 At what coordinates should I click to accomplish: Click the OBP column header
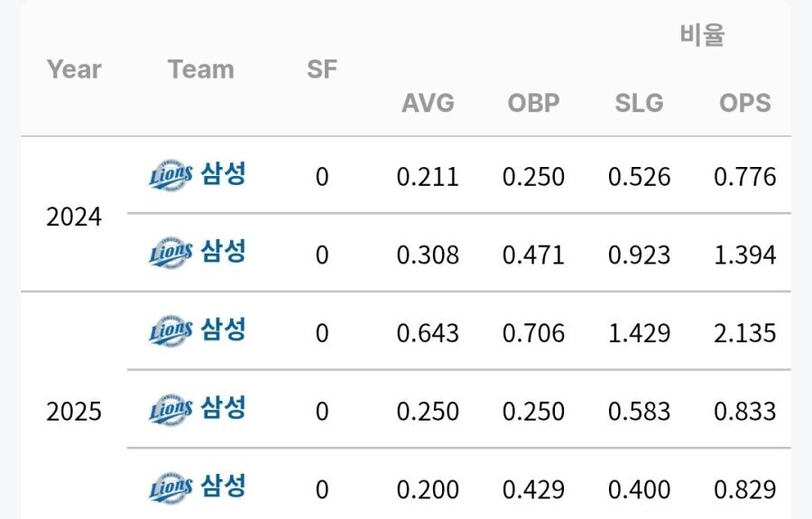pyautogui.click(x=533, y=103)
